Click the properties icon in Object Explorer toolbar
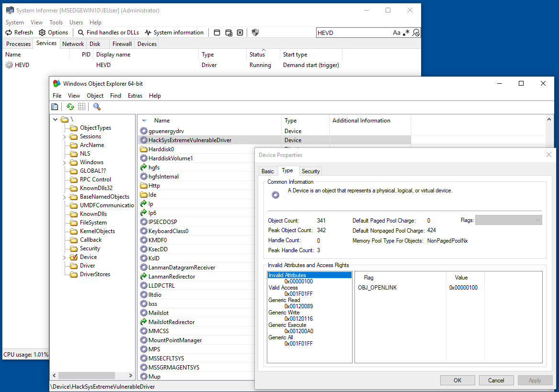Screen dimensions: 559x392 [55, 107]
